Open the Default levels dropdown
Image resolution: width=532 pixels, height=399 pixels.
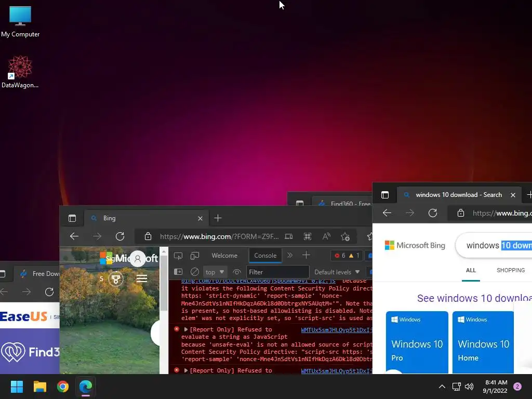point(337,272)
